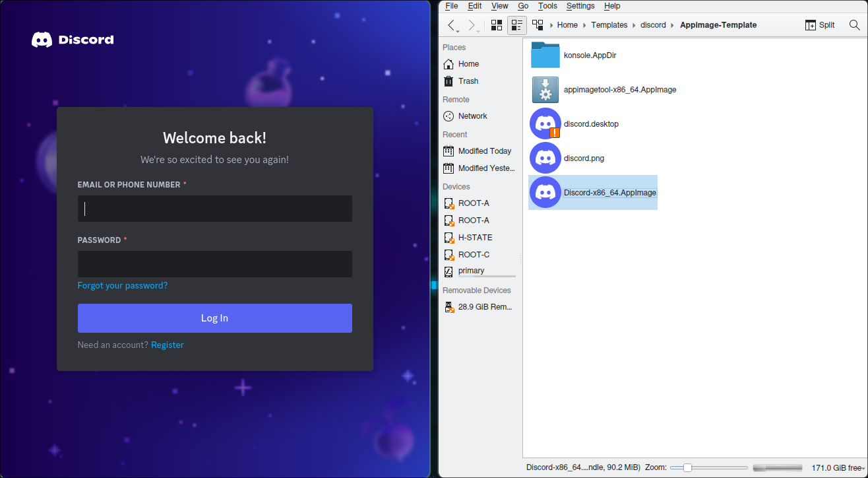This screenshot has width=868, height=478.
Task: Expand breadcrumb arrow after Home
Action: tap(584, 25)
